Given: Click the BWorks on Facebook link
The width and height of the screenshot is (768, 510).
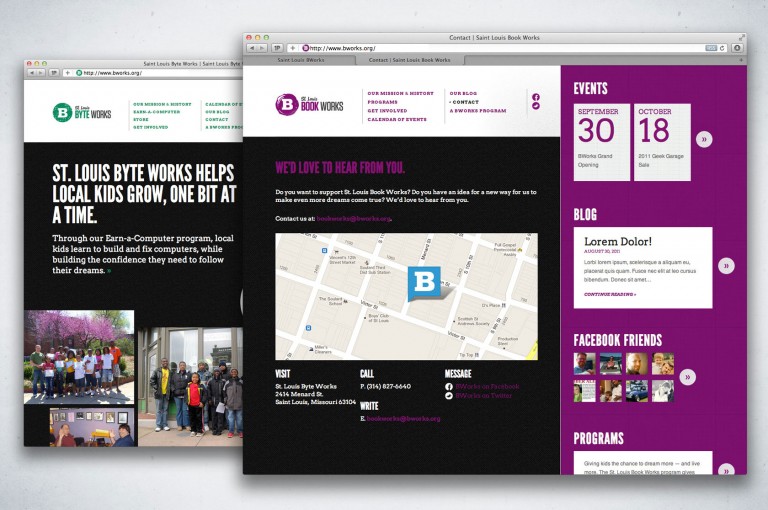Looking at the screenshot, I should pyautogui.click(x=487, y=387).
